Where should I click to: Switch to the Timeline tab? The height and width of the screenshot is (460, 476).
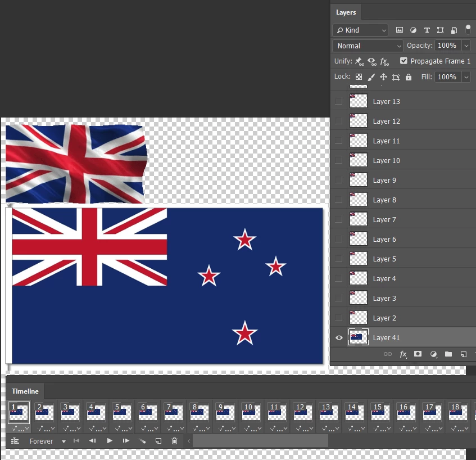pos(25,391)
